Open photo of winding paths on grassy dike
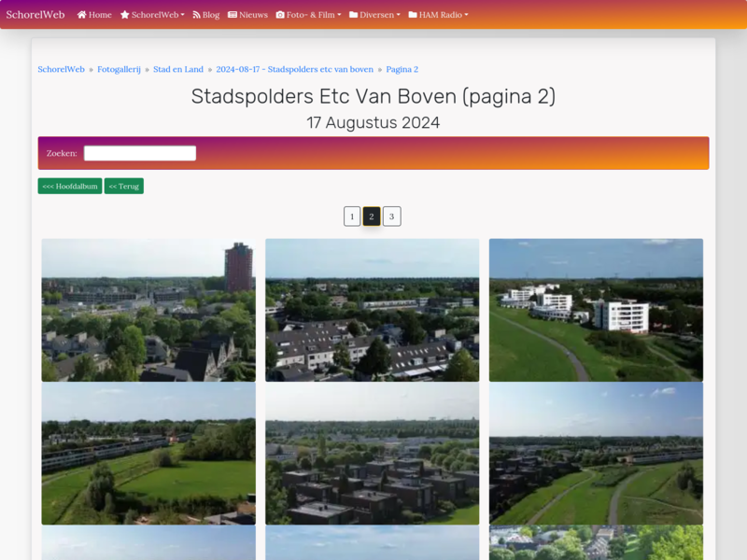This screenshot has width=747, height=560. pos(596,454)
